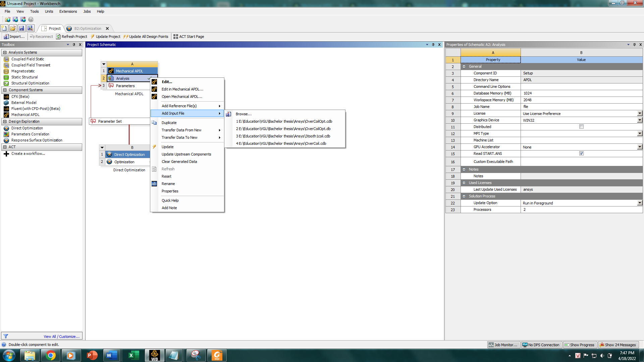Open the Update Option dropdown
Screen dimensions: 644x362
tap(640, 203)
